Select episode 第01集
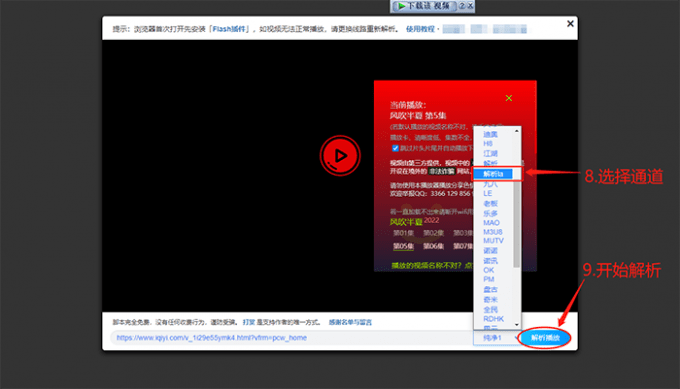Screen dimensions: 680x389 (403, 233)
